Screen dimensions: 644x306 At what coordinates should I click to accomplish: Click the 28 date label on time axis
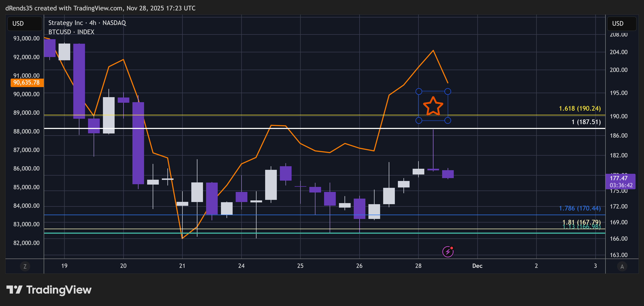pos(418,266)
